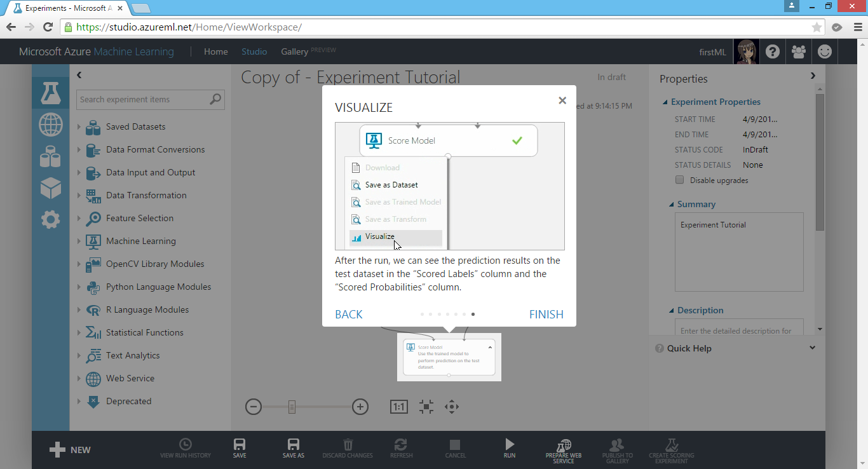Zoom in with the plus icon

pyautogui.click(x=360, y=407)
